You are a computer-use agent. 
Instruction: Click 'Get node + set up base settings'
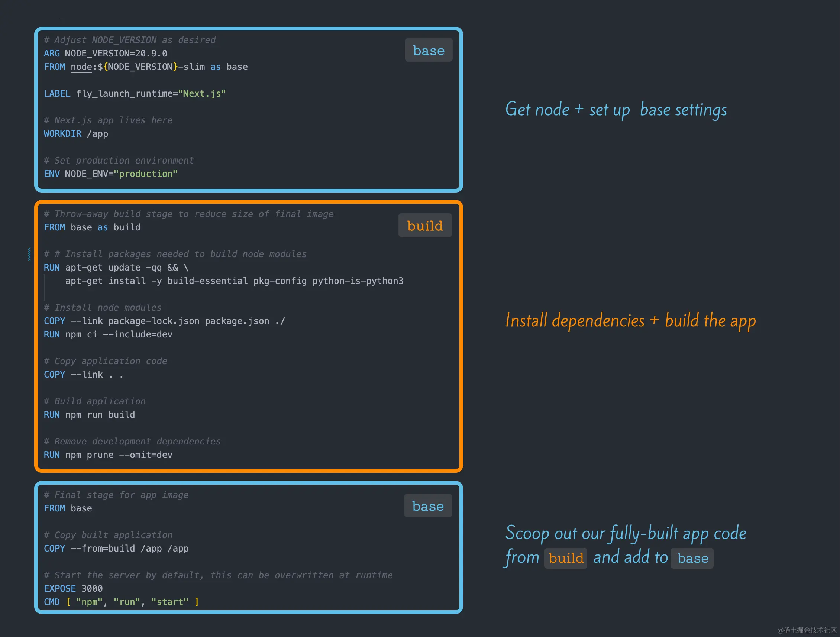coord(616,110)
